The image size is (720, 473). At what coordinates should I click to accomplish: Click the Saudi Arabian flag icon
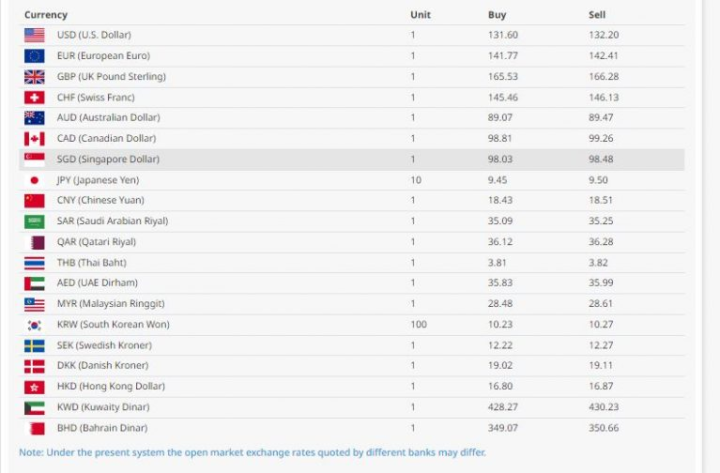pyautogui.click(x=34, y=221)
